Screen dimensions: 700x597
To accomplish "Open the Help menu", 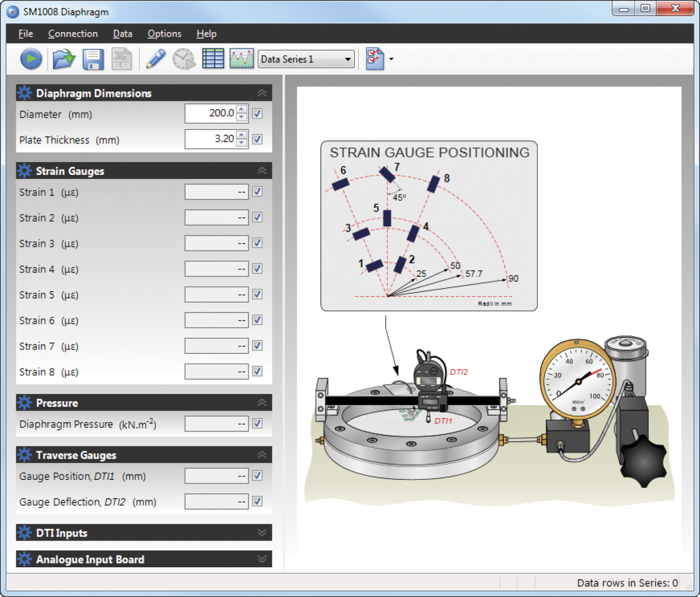I will pyautogui.click(x=206, y=33).
